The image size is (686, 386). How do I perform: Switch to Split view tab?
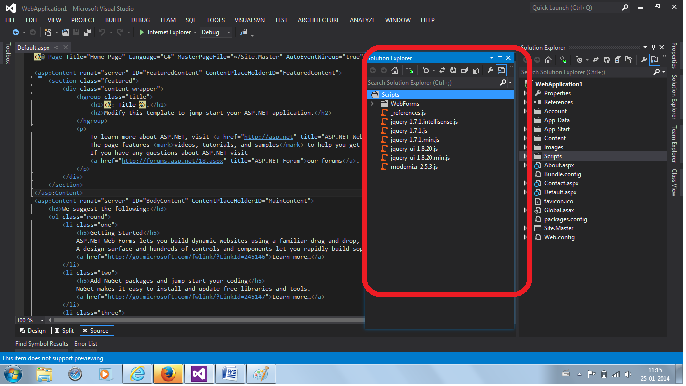point(64,331)
